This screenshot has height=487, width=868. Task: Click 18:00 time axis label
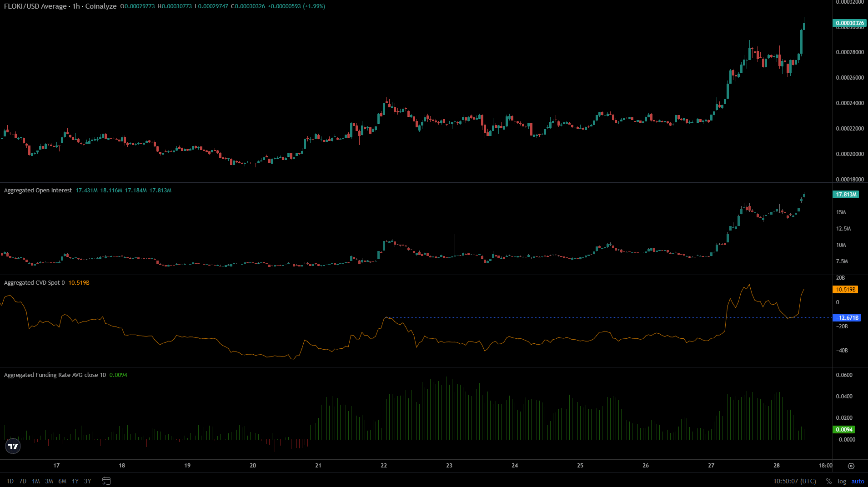826,466
